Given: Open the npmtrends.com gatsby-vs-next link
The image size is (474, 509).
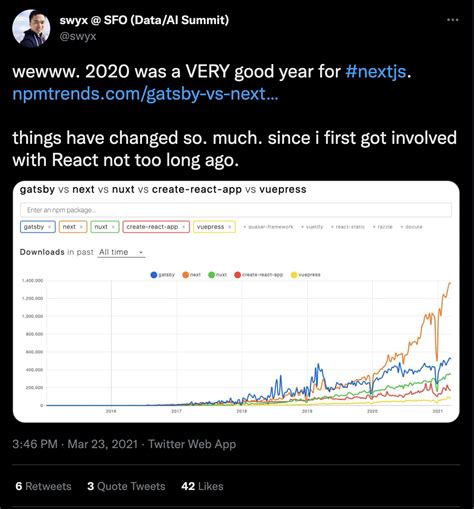Looking at the screenshot, I should click(145, 94).
